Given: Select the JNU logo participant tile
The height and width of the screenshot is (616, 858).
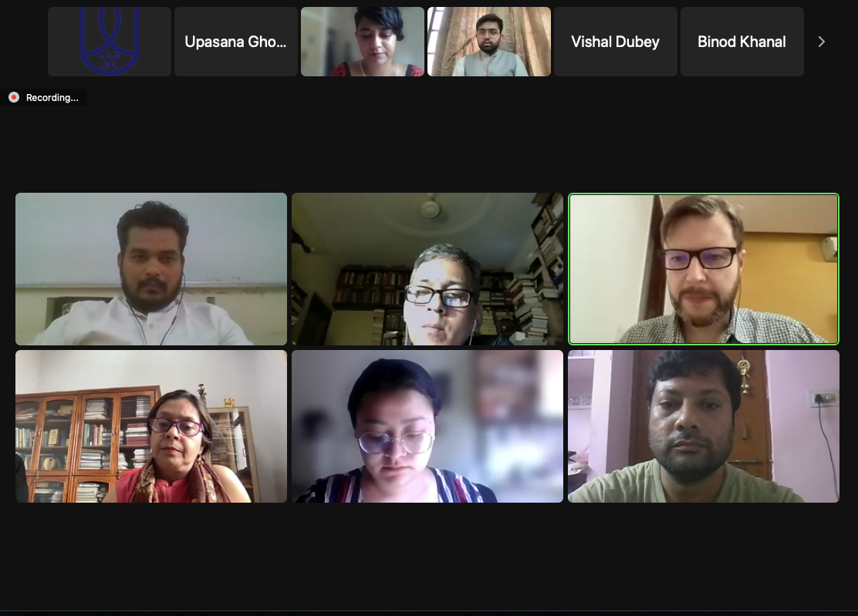Looking at the screenshot, I should [110, 42].
